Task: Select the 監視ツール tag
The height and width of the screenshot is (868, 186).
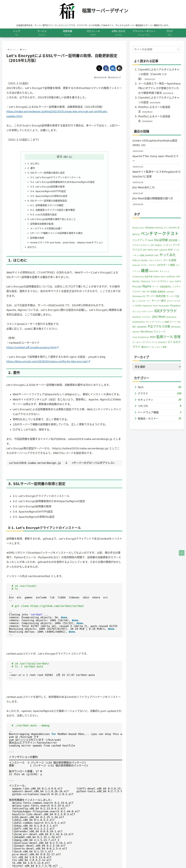Action: 164,337
